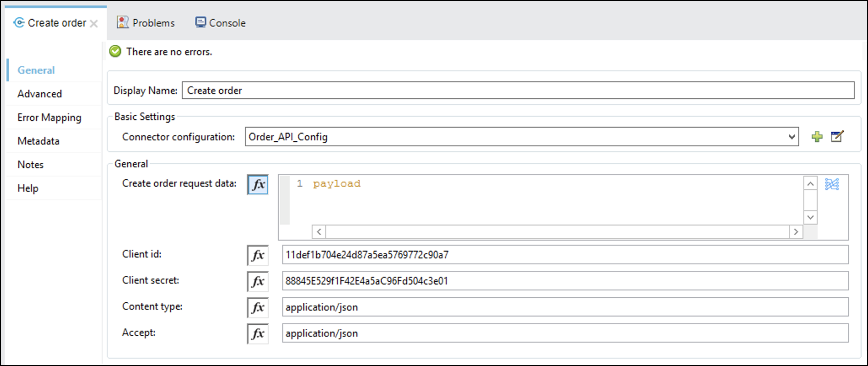Toggle fx expression mode for Client secret
The height and width of the screenshot is (366, 868).
(258, 281)
